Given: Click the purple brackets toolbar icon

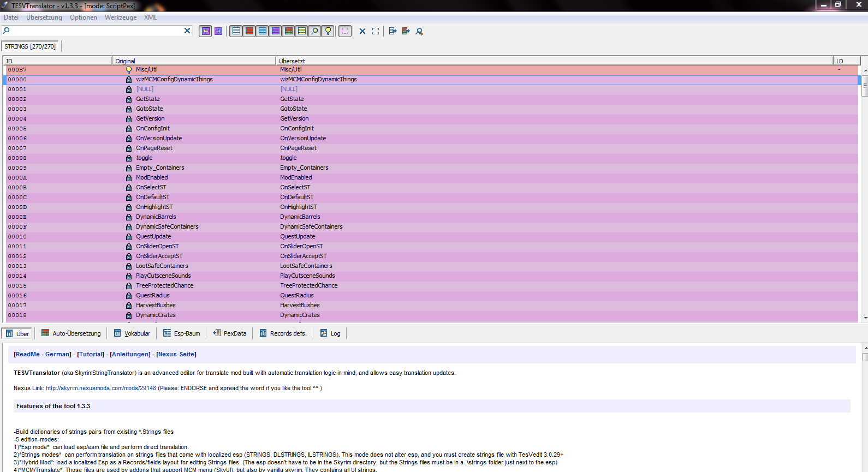Looking at the screenshot, I should coord(345,31).
